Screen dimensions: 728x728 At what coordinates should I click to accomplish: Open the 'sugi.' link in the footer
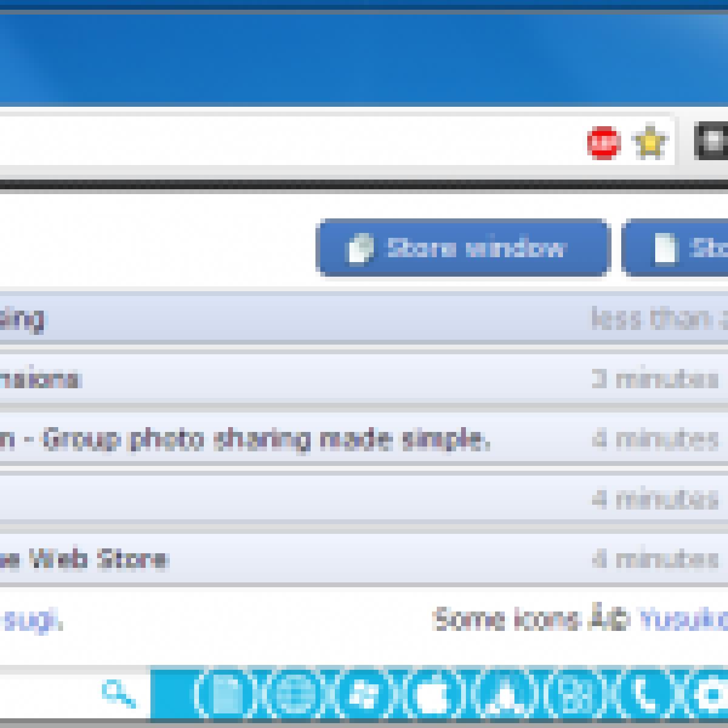(32, 620)
